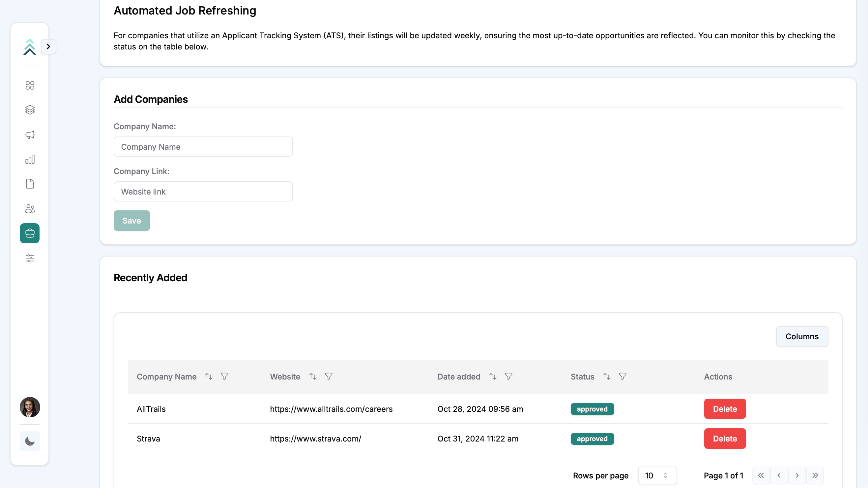Filter the Status column
Viewport: 868px width, 488px height.
tap(622, 376)
